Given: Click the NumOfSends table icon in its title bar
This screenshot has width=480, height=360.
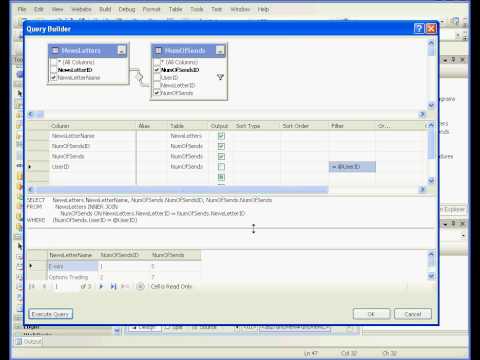Looking at the screenshot, I should (158, 51).
